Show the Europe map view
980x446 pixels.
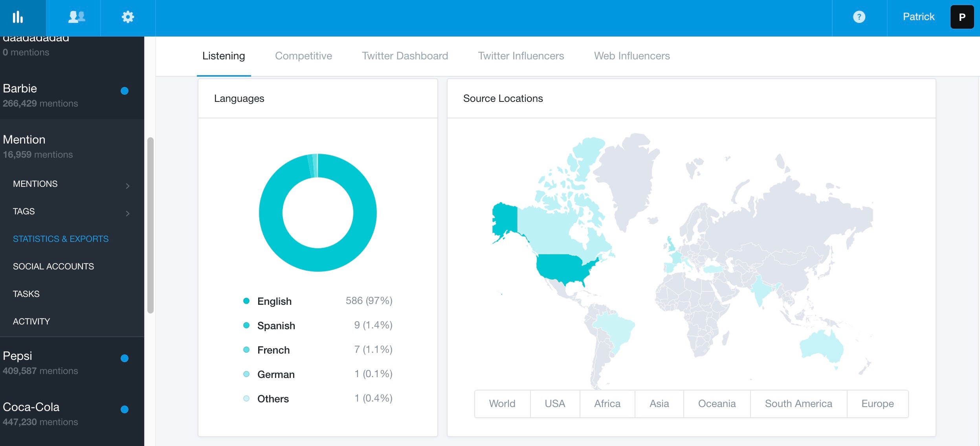click(x=877, y=404)
